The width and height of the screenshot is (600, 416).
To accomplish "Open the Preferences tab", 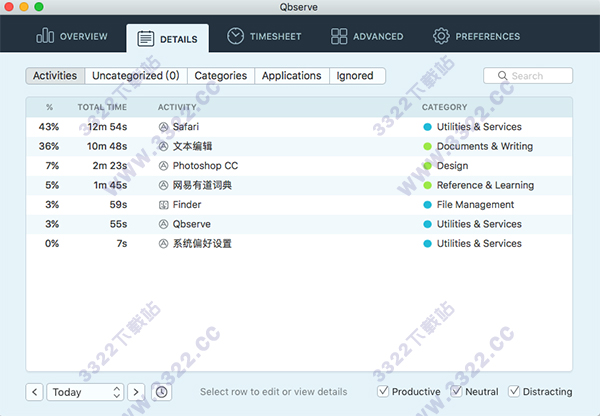I will click(476, 36).
